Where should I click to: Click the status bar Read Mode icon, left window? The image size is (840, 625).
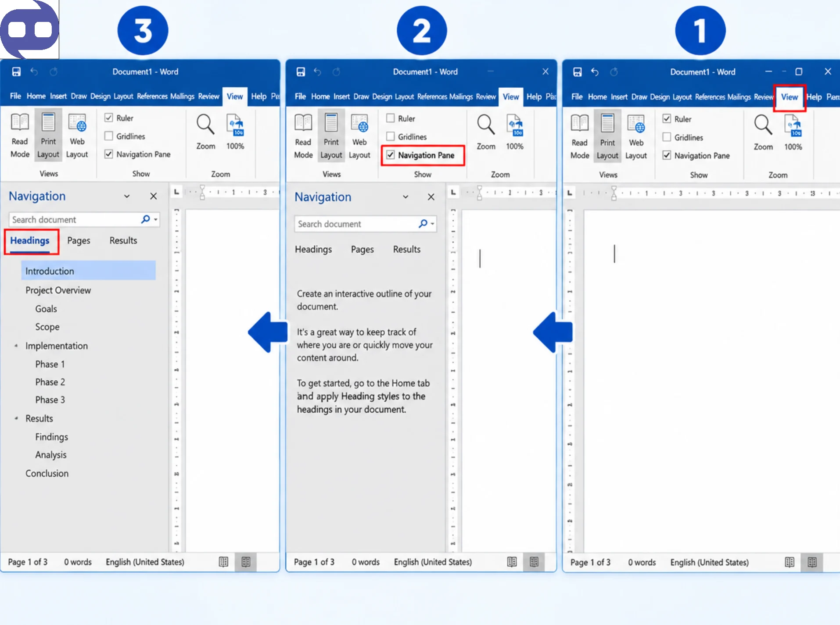pyautogui.click(x=223, y=562)
